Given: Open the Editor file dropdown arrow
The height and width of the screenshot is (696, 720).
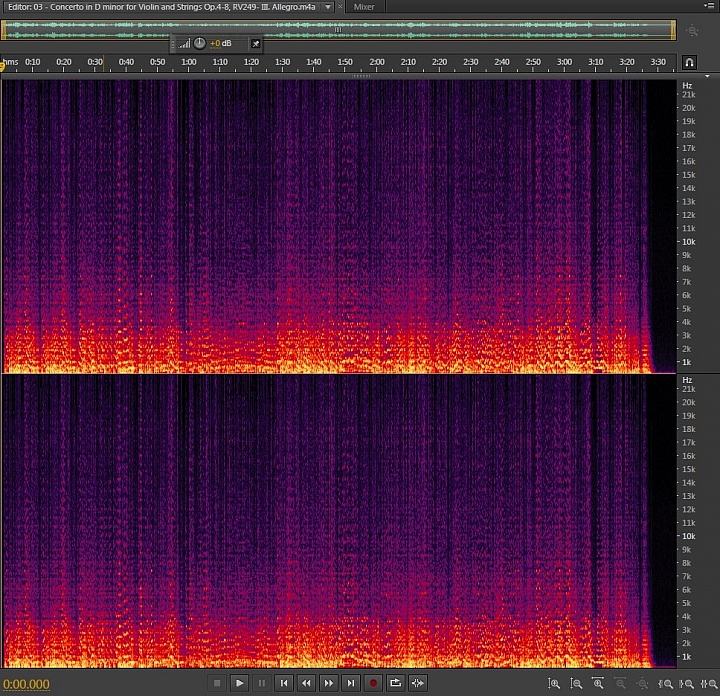Looking at the screenshot, I should pos(328,7).
